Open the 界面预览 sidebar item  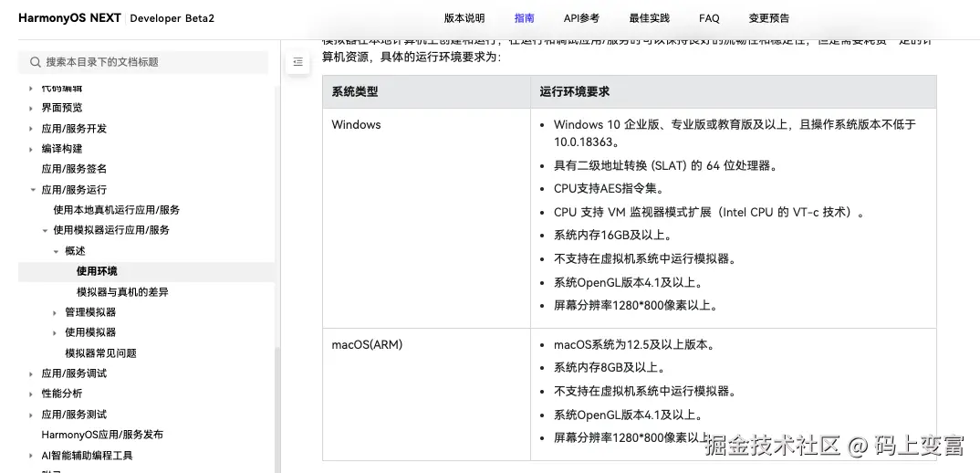[62, 108]
